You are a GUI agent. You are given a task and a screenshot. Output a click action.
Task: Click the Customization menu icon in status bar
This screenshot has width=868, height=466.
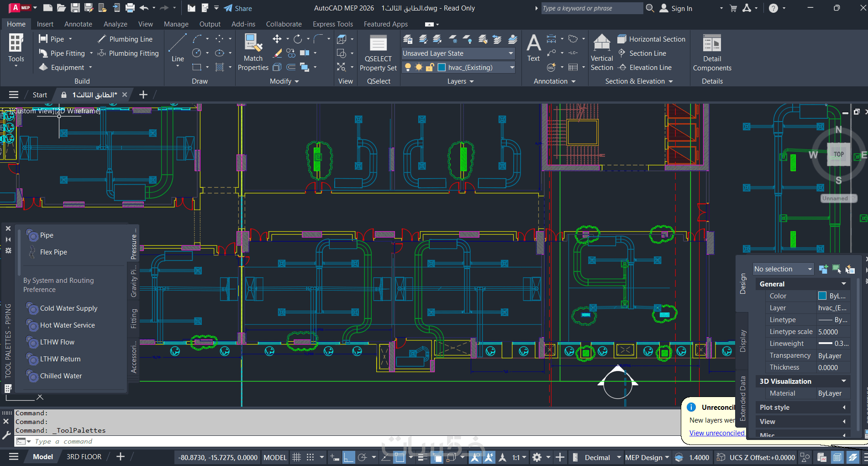(865, 457)
